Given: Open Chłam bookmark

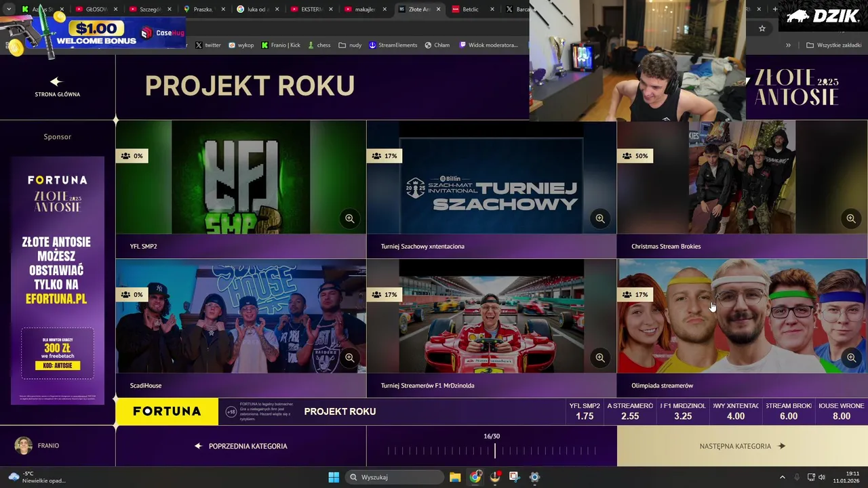Looking at the screenshot, I should pyautogui.click(x=437, y=45).
